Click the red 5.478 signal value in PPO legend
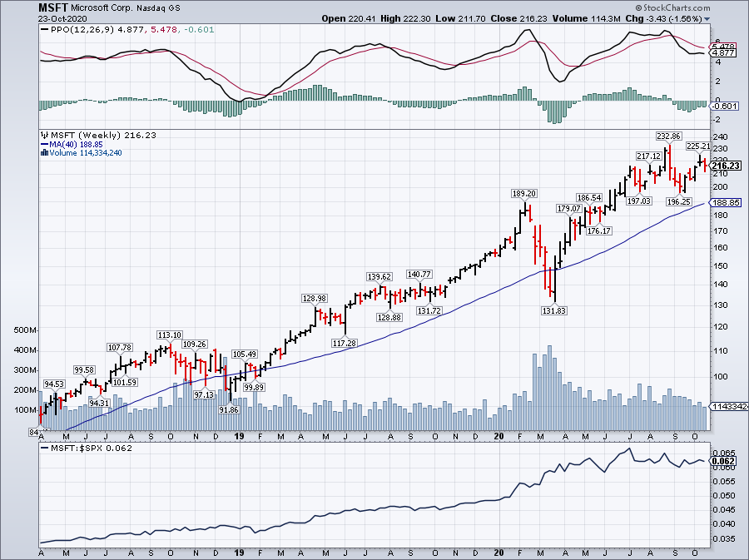 [164, 30]
